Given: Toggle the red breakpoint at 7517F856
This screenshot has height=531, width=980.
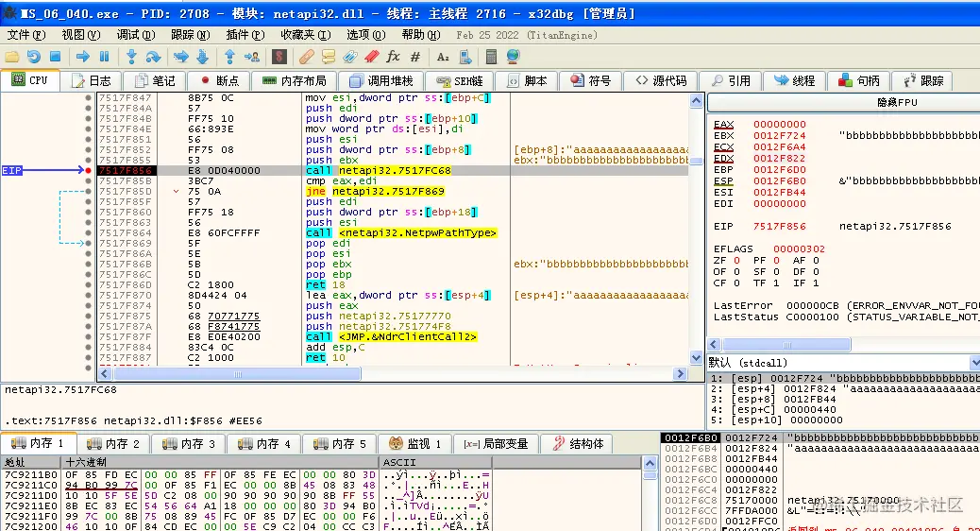Looking at the screenshot, I should [x=88, y=170].
